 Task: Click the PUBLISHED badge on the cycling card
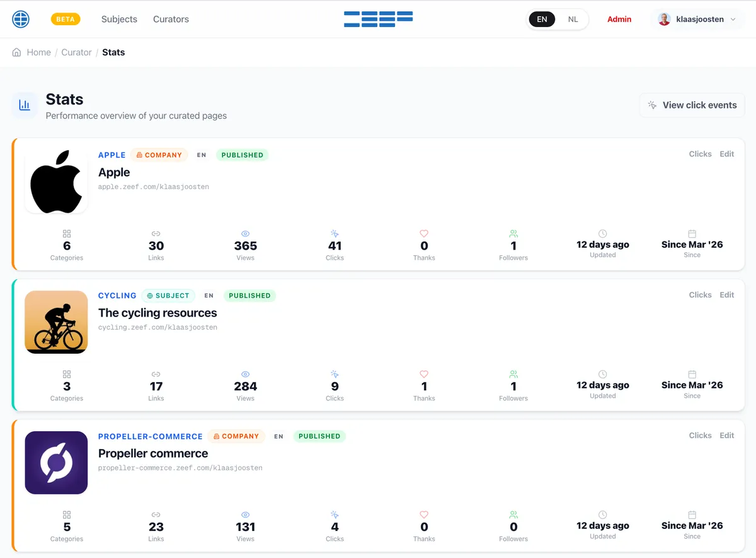250,296
